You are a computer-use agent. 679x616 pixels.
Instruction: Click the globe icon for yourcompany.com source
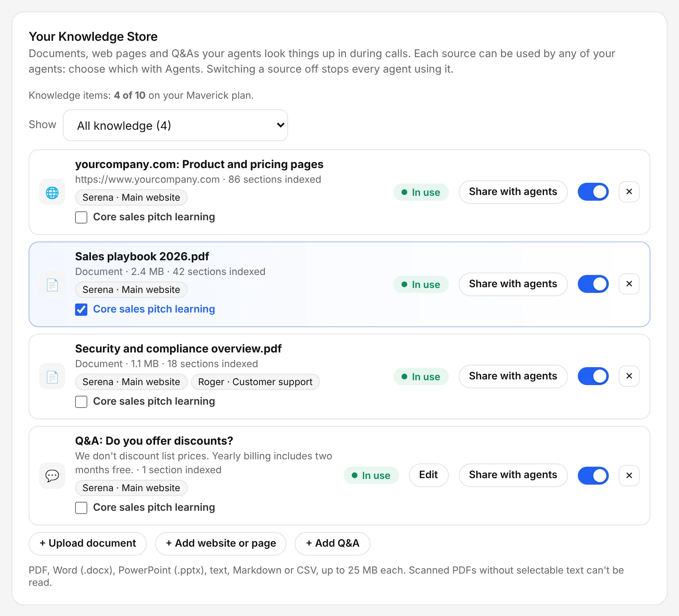[52, 192]
